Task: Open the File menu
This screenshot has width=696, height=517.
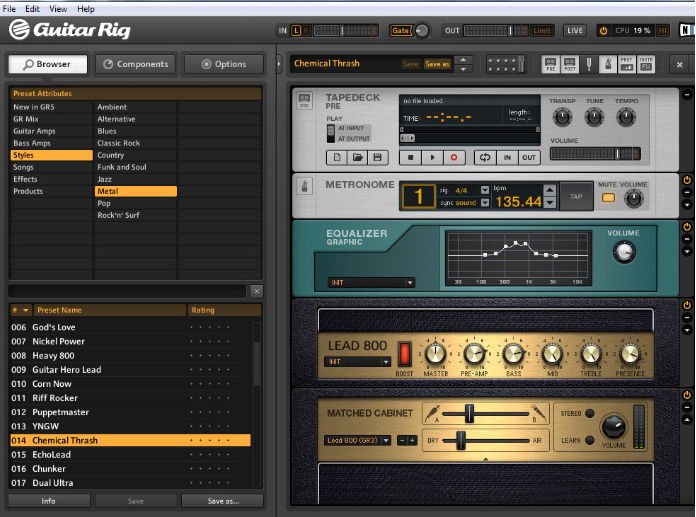Action: click(x=9, y=9)
